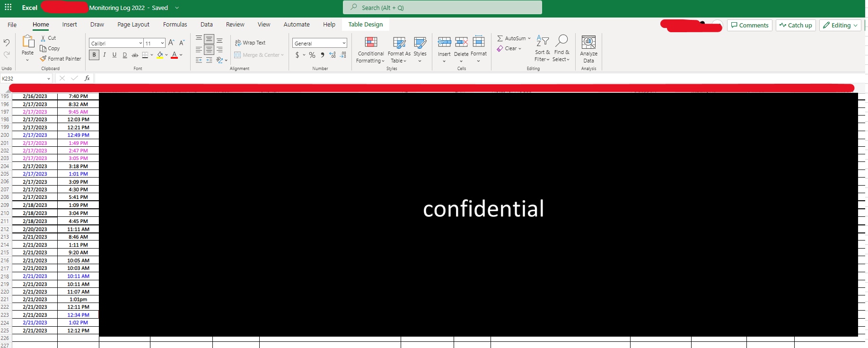Switch to the Table Design tab
Image resolution: width=868 pixels, height=348 pixels.
coord(366,25)
